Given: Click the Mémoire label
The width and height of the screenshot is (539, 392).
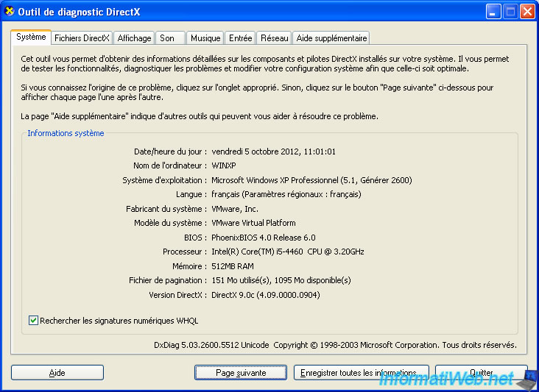Looking at the screenshot, I should point(189,266).
